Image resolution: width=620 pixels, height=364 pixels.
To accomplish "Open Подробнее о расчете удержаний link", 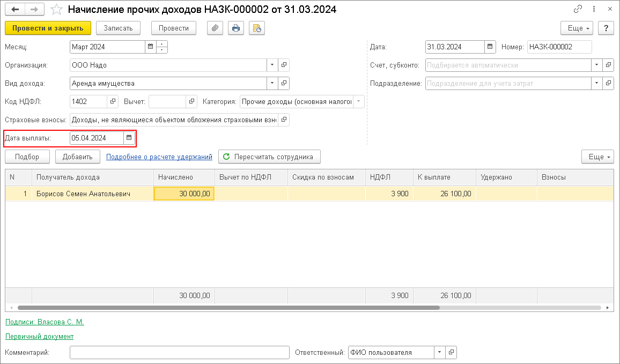I will [x=159, y=157].
